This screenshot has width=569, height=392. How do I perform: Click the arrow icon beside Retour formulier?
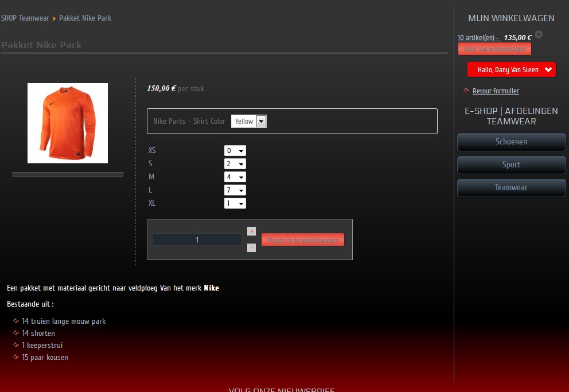(466, 91)
